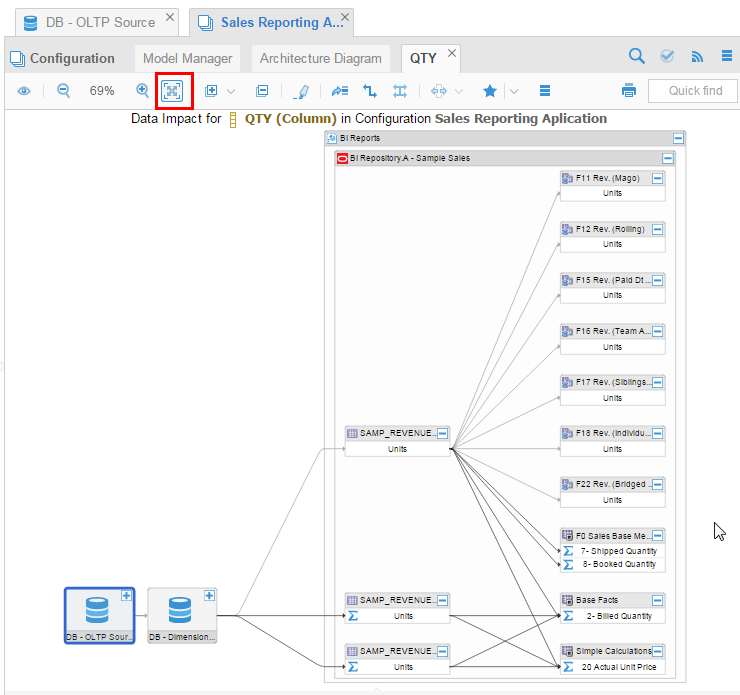Open the top right hamburger menu
This screenshot has width=740, height=695.
(x=727, y=56)
